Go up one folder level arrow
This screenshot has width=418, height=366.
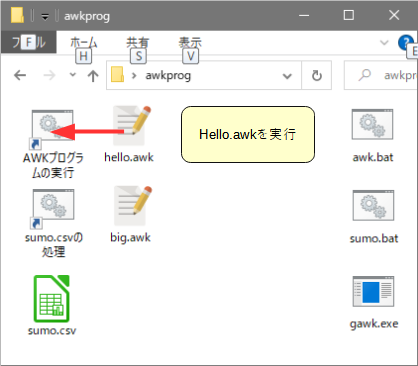(x=93, y=76)
